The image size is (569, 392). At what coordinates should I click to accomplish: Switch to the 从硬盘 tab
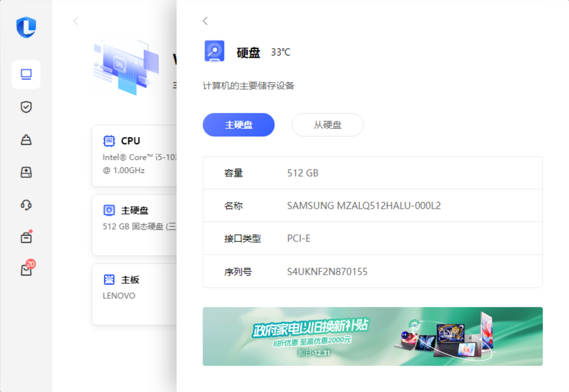click(x=327, y=125)
